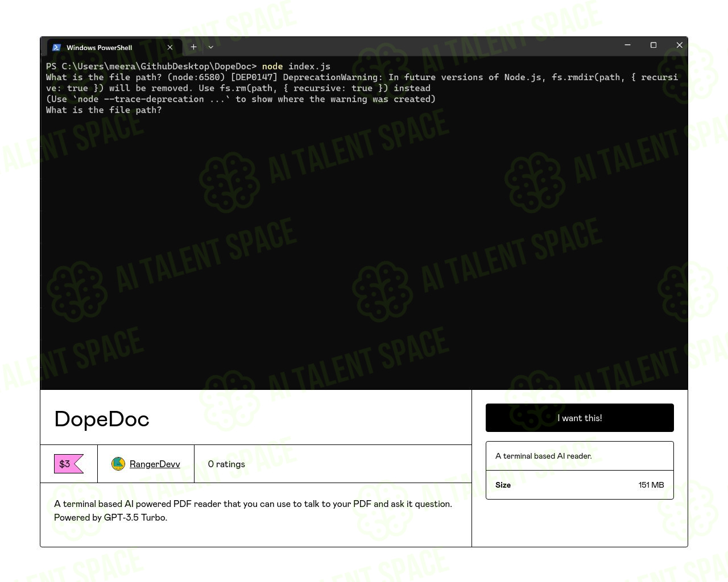
Task: Click 'A terminal based AI reader.' summary
Action: point(544,456)
